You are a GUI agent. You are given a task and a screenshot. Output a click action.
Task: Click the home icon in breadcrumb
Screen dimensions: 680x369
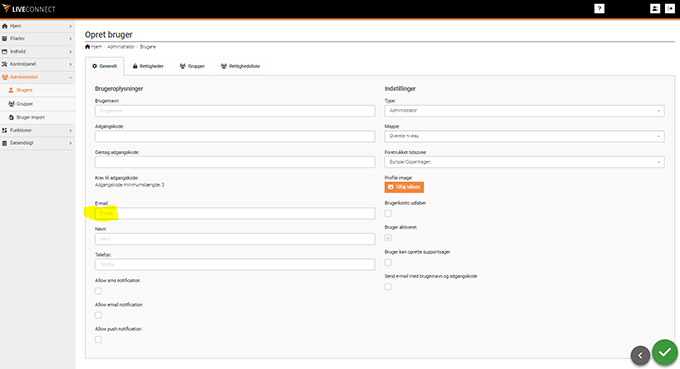point(88,47)
